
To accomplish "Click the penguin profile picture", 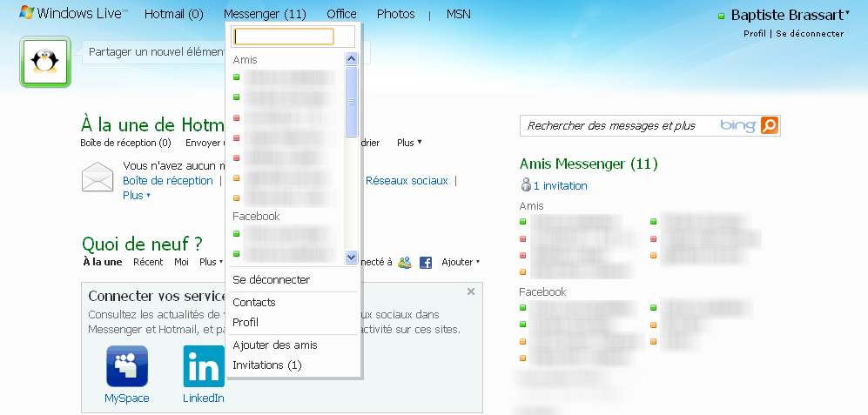I will click(44, 63).
